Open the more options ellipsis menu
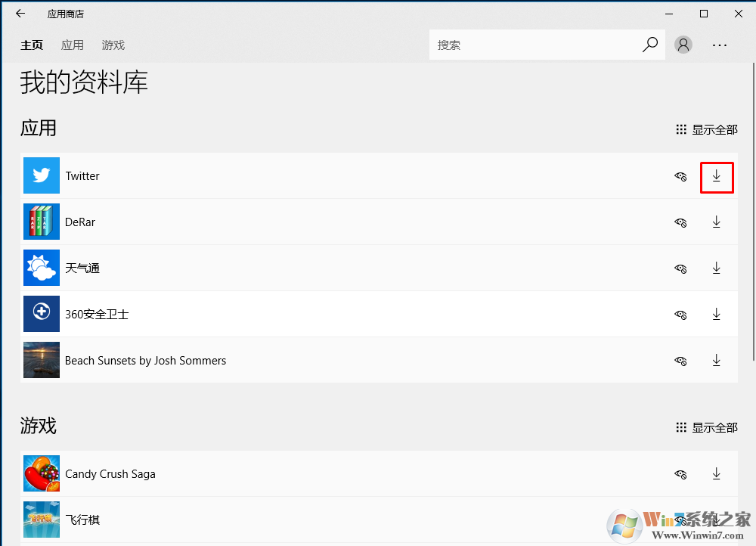Image resolution: width=756 pixels, height=546 pixels. [720, 45]
